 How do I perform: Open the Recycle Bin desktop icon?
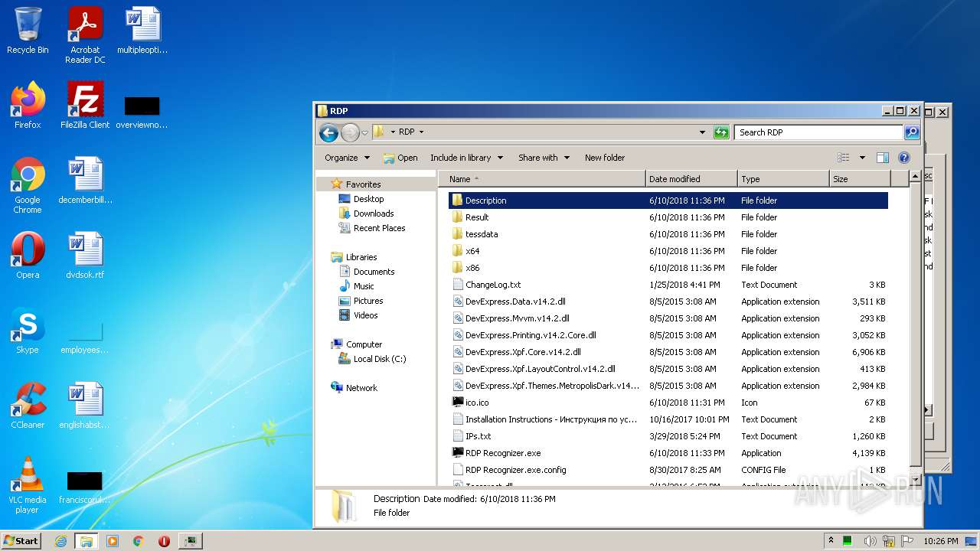tap(28, 31)
